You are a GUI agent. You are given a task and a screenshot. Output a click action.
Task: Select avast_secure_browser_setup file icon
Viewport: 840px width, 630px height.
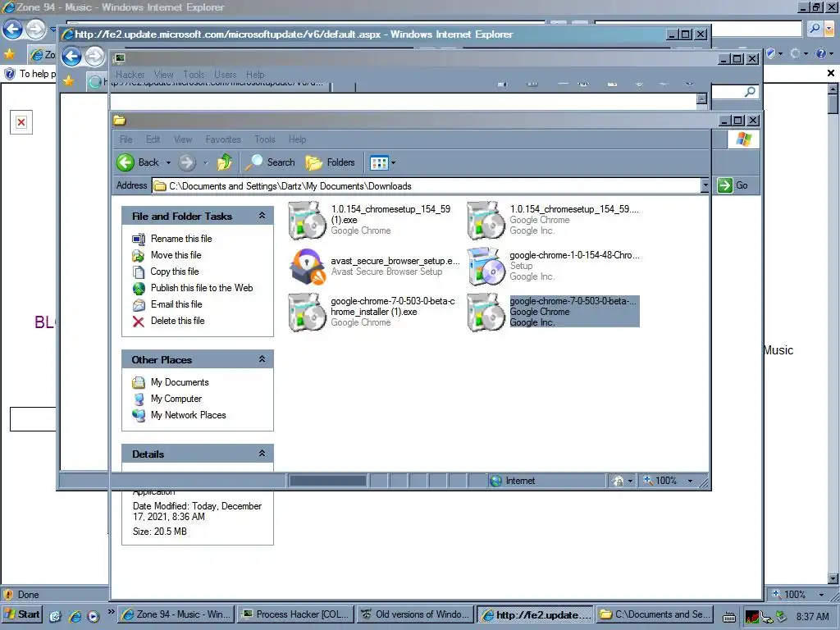307,267
